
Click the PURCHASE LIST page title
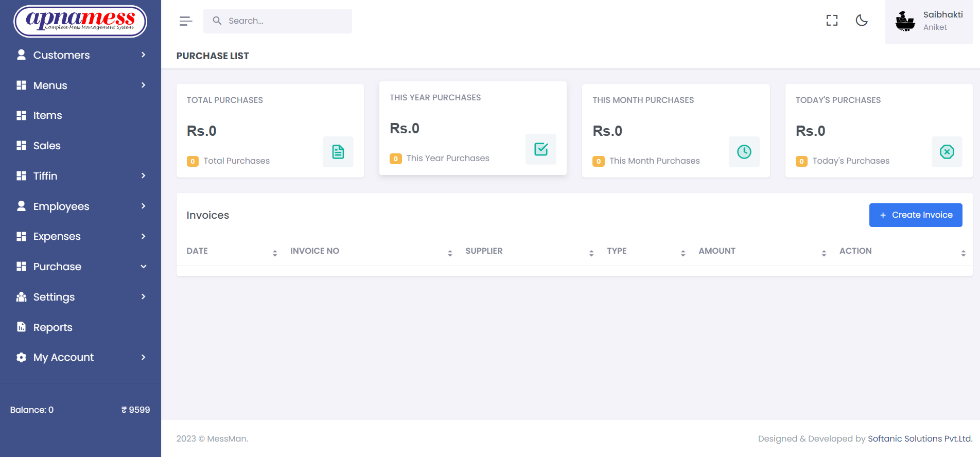[x=213, y=56]
